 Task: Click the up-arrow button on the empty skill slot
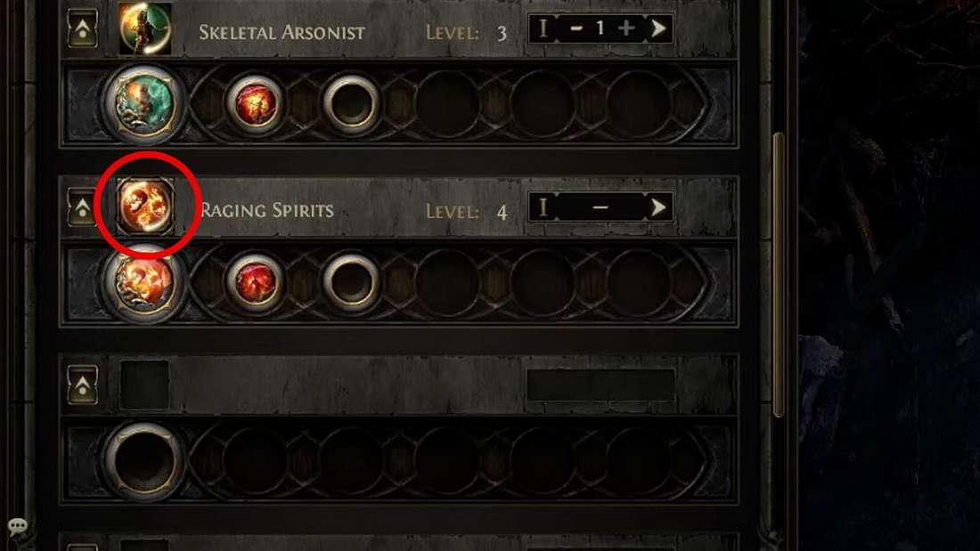tap(83, 385)
